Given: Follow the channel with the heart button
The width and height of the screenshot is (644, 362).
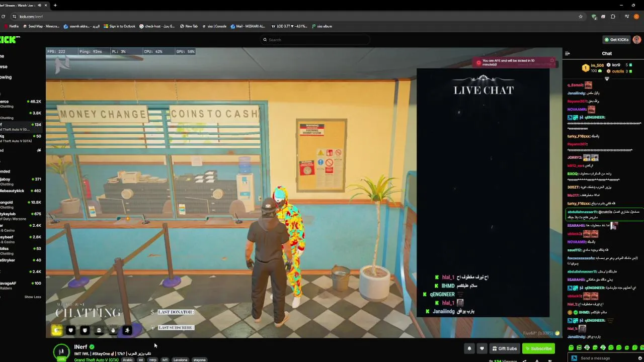Looking at the screenshot, I should click(482, 348).
